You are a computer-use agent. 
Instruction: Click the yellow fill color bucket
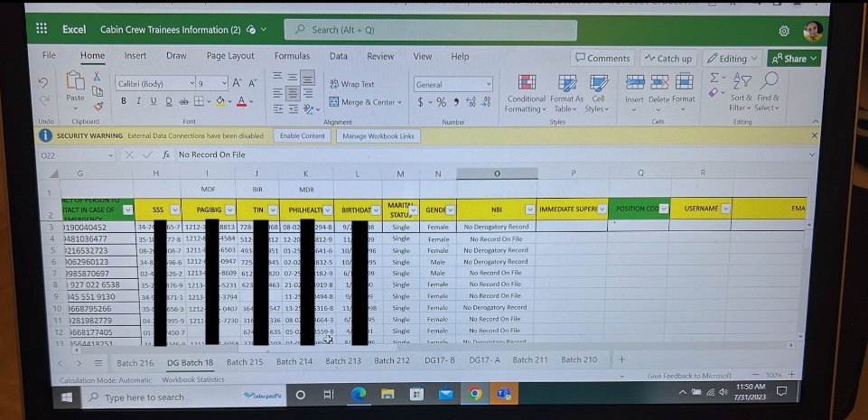[x=219, y=101]
